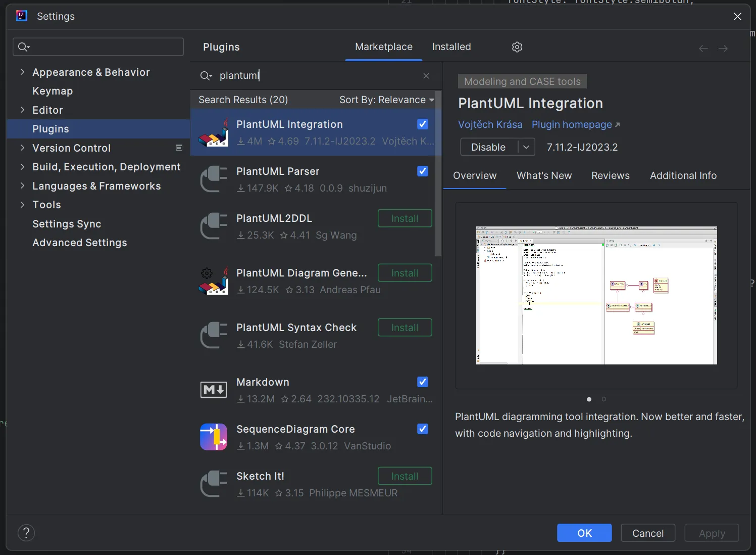Click the Apply button
Viewport: 756px width, 555px height.
tap(712, 533)
